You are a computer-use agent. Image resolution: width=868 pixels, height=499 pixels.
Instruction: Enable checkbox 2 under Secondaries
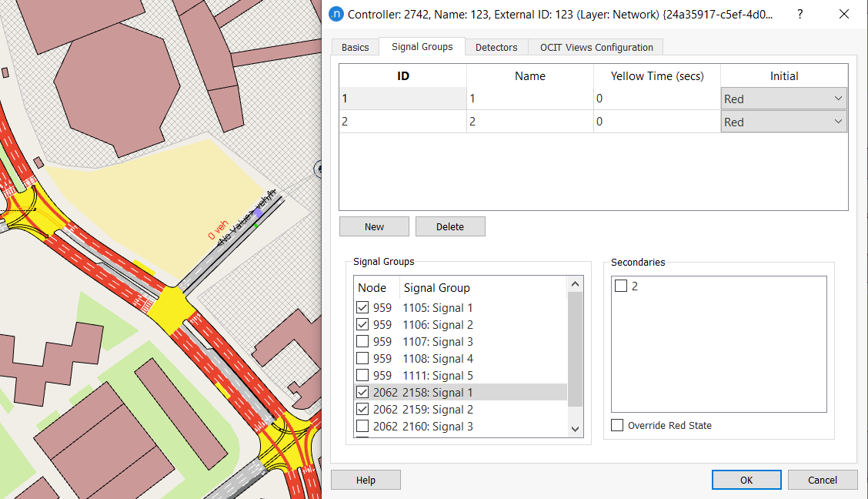point(619,286)
